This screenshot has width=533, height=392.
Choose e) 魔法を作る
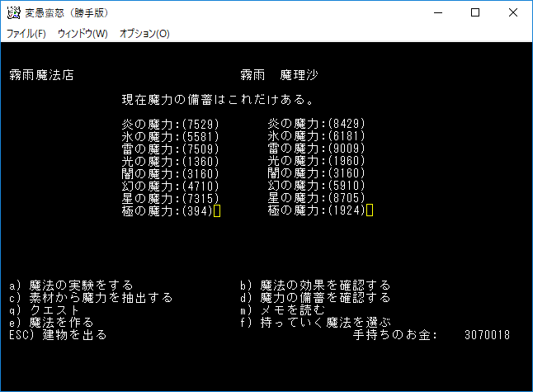pos(51,323)
